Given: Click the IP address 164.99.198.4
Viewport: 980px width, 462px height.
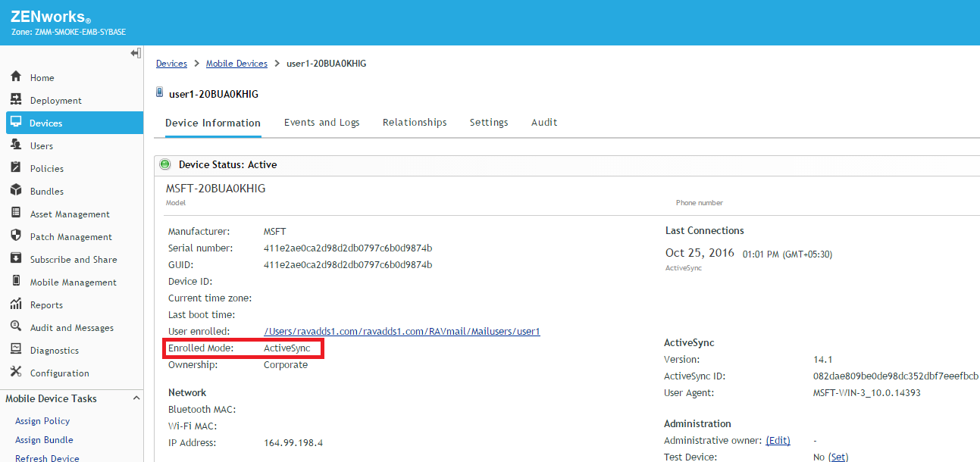Looking at the screenshot, I should [x=293, y=443].
